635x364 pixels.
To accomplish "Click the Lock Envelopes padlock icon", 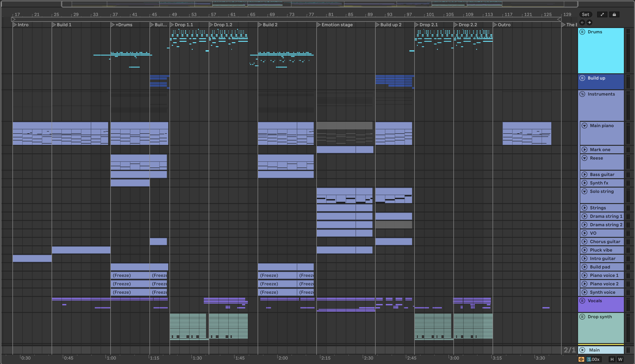I will pyautogui.click(x=614, y=14).
